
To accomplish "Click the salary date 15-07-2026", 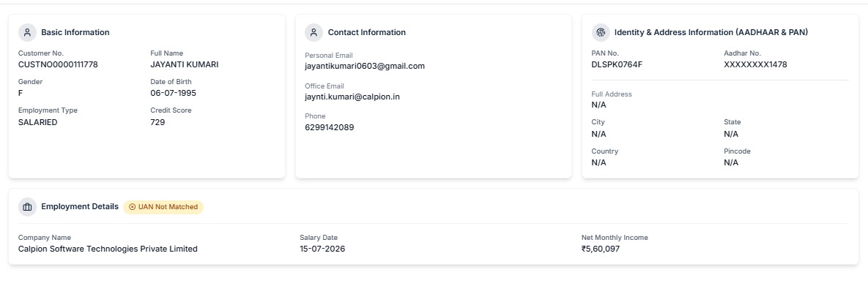I will [322, 249].
